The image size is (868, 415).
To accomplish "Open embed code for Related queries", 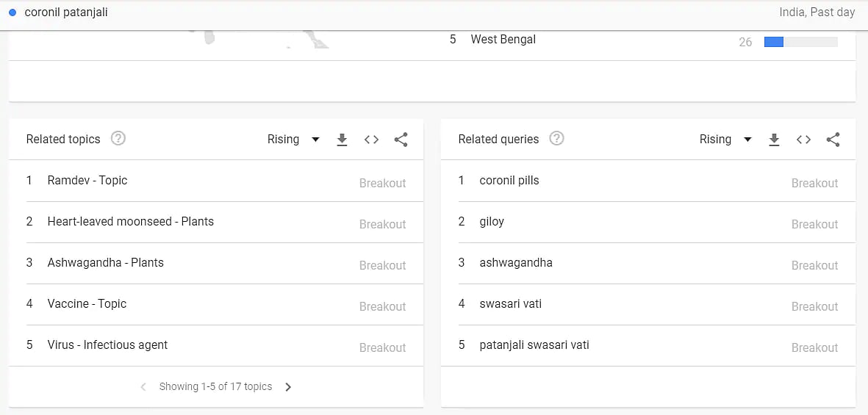I will point(803,140).
